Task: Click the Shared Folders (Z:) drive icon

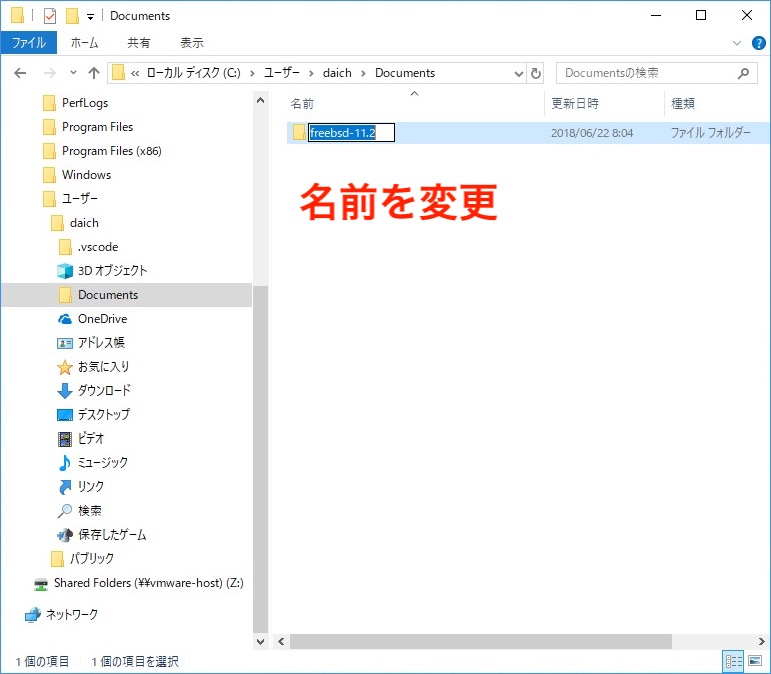Action: 41,584
